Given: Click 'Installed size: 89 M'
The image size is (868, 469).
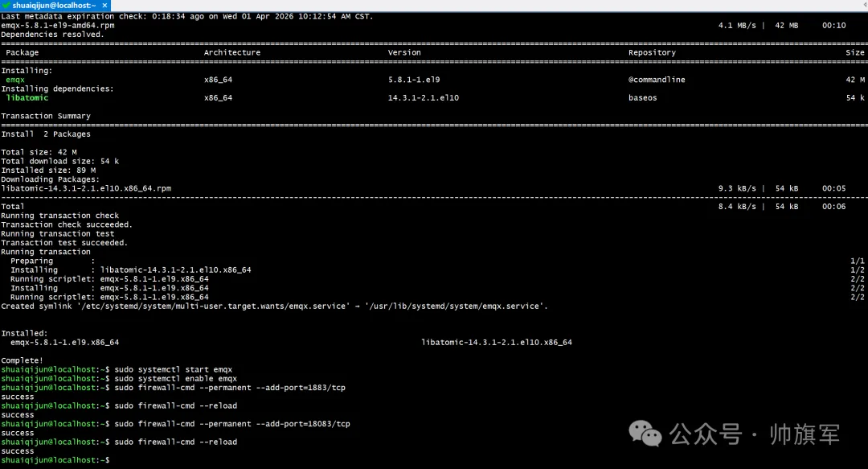Looking at the screenshot, I should [48, 171].
